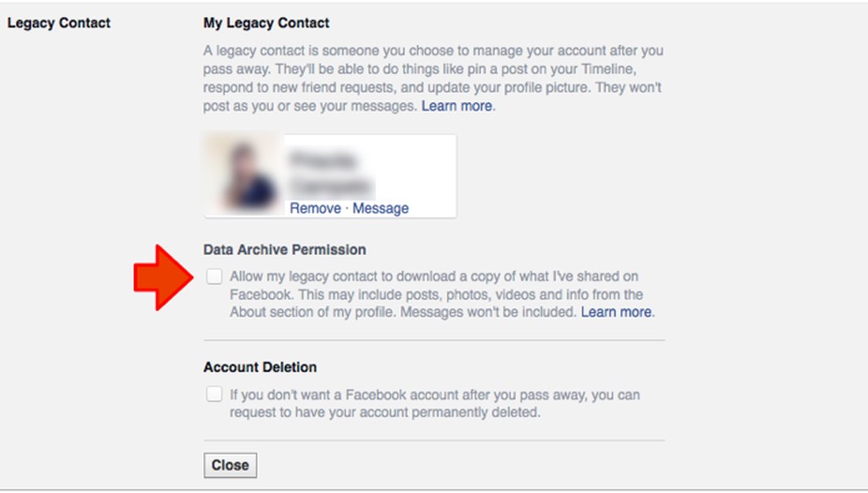Click the legacy contact's blurred profile photo
This screenshot has height=493, width=868.
(241, 175)
